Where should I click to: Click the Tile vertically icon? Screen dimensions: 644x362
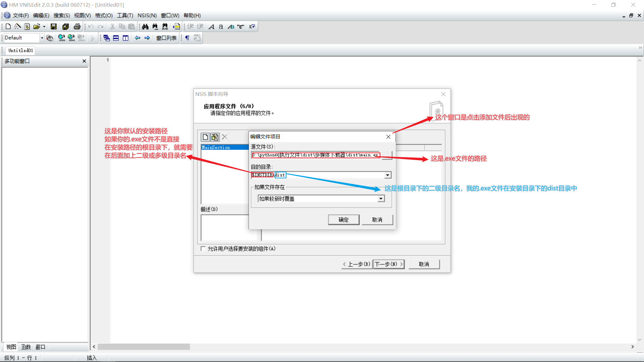pos(126,38)
